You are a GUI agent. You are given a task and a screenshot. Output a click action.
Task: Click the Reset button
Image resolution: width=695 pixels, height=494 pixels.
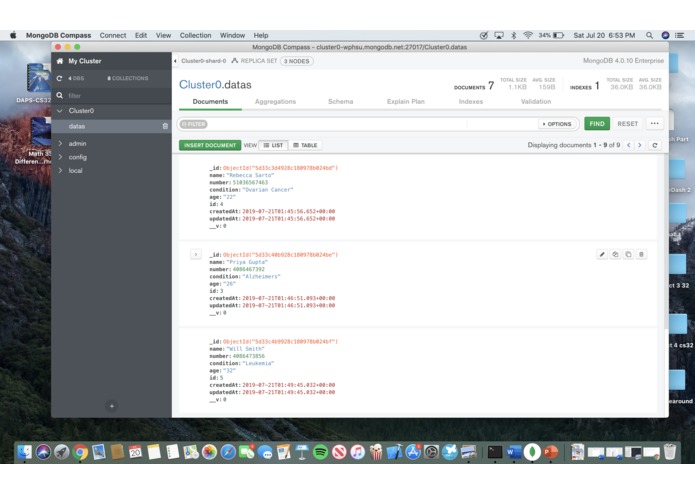[x=628, y=124]
